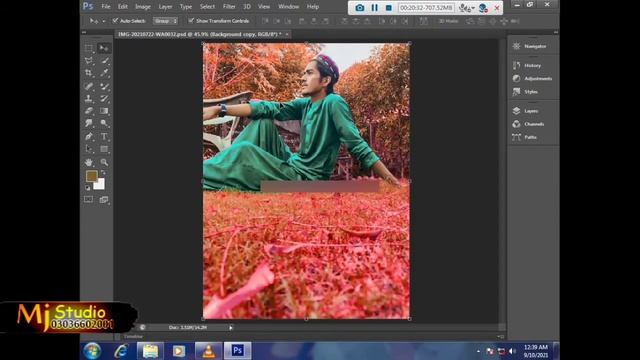Select the Dodge tool

(x=104, y=123)
